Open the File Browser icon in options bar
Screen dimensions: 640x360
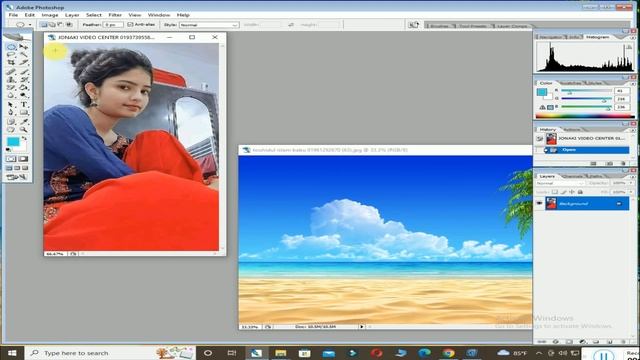413,25
